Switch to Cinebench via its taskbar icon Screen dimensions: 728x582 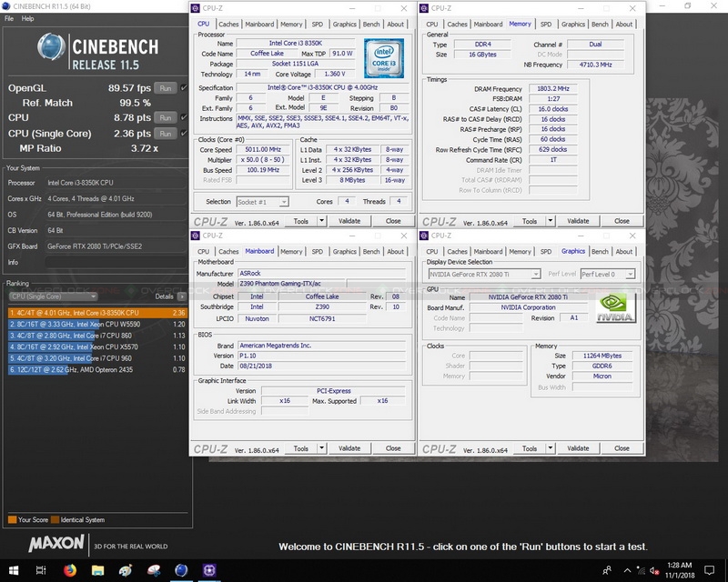click(x=181, y=570)
